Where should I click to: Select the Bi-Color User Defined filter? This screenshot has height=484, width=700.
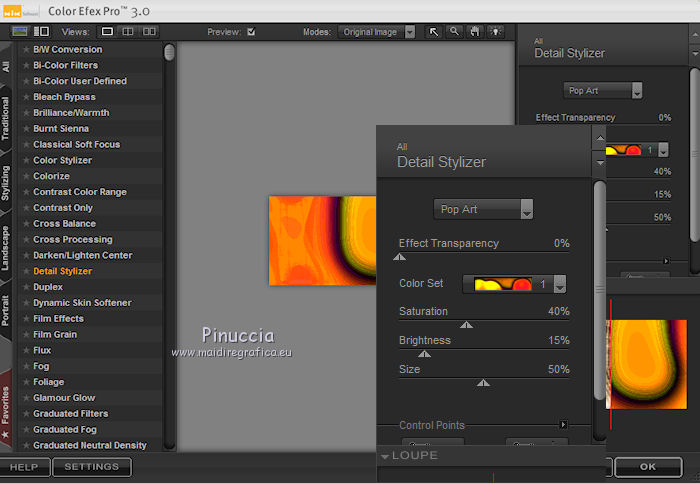click(80, 81)
